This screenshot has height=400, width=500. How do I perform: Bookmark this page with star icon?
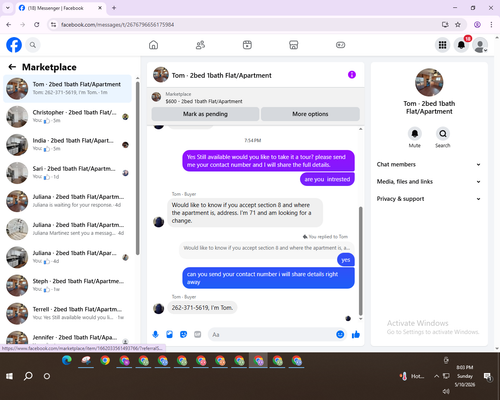pyautogui.click(x=458, y=25)
